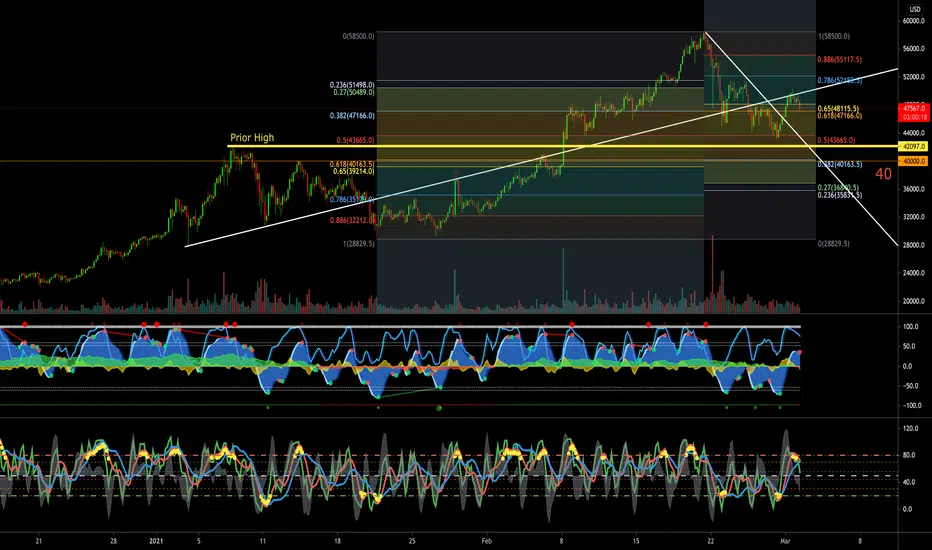The image size is (932, 550).
Task: Click Fibonacci label 0.382(47166.0)
Action: [x=352, y=115]
